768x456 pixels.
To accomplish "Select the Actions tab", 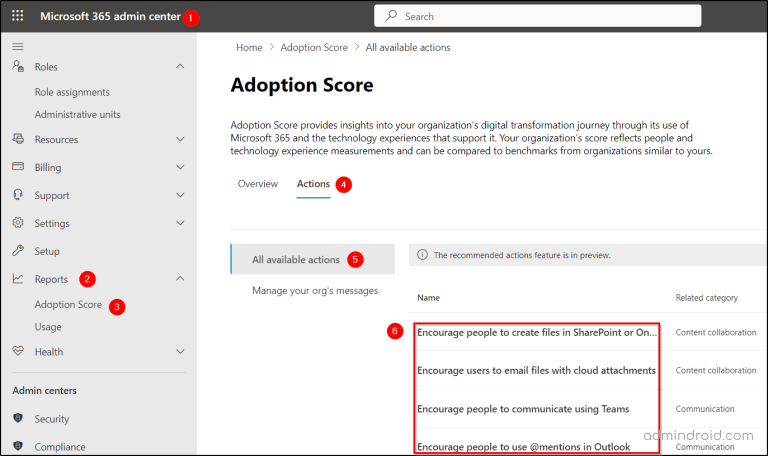I will (x=313, y=184).
